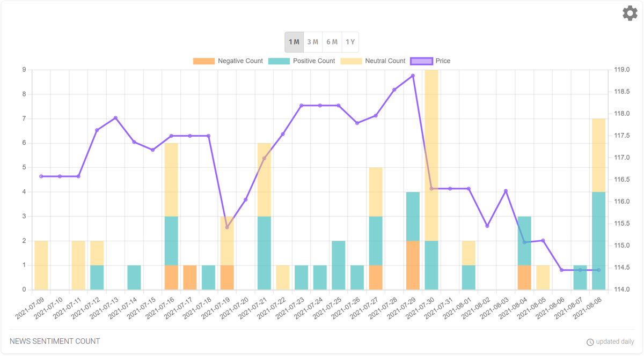
Task: Click the neutral bar on 2021-08-05
Action: point(543,278)
